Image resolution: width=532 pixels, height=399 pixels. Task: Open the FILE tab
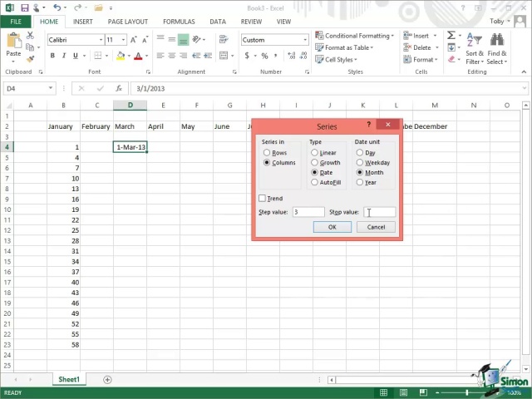click(x=16, y=22)
